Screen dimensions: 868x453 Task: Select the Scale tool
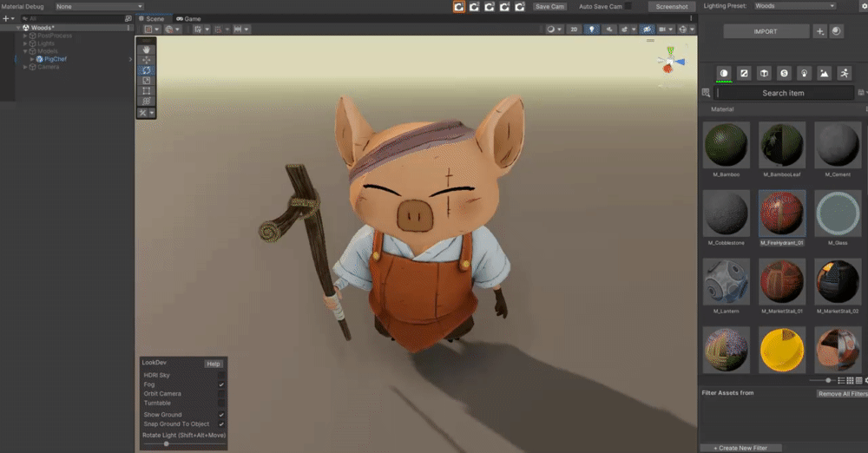146,81
